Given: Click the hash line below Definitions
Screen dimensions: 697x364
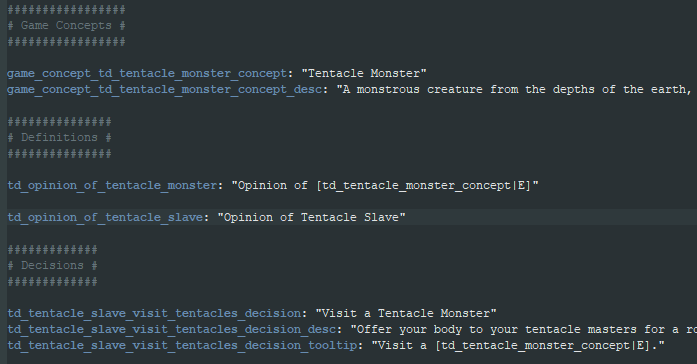Looking at the screenshot, I should (x=59, y=153).
